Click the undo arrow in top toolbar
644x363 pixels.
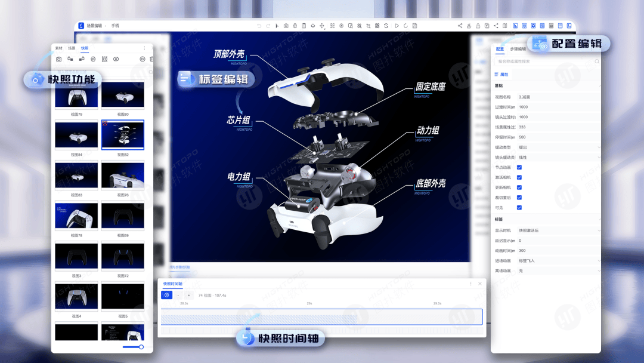(259, 26)
